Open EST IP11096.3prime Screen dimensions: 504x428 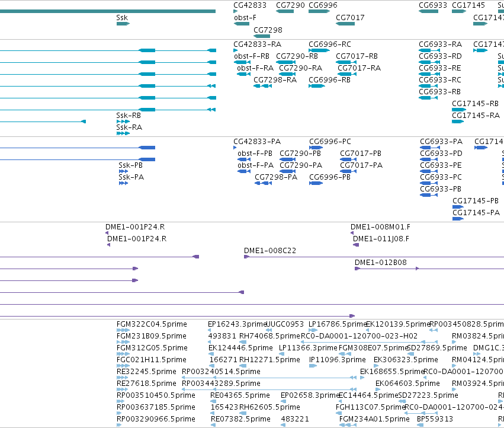(x=337, y=360)
